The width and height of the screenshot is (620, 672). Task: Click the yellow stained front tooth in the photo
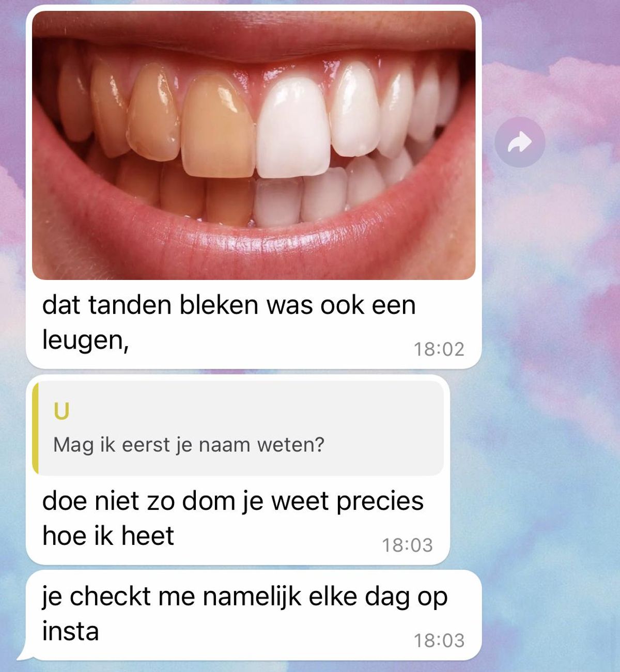[218, 126]
